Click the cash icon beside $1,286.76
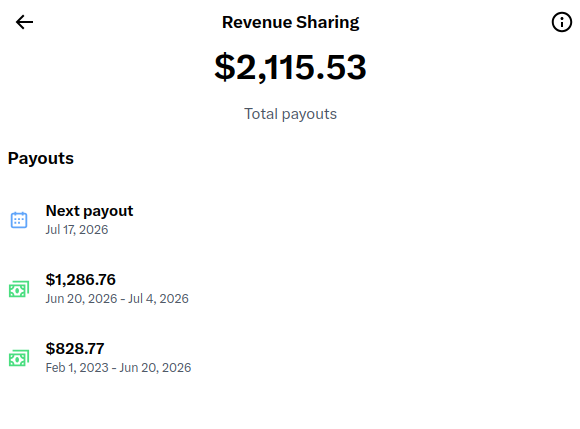The height and width of the screenshot is (429, 580). tap(19, 289)
